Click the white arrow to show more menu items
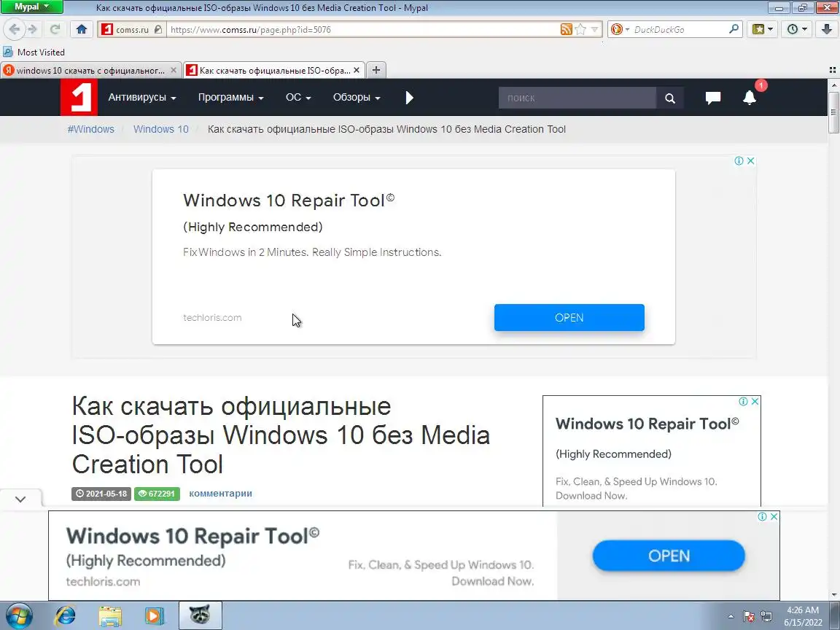 [409, 98]
